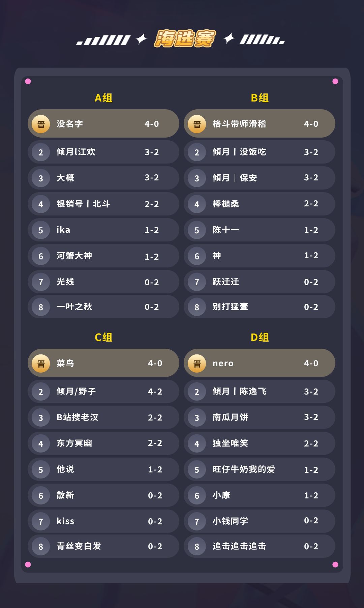Click the rank 8 circle for 追击追击追击

pyautogui.click(x=197, y=546)
